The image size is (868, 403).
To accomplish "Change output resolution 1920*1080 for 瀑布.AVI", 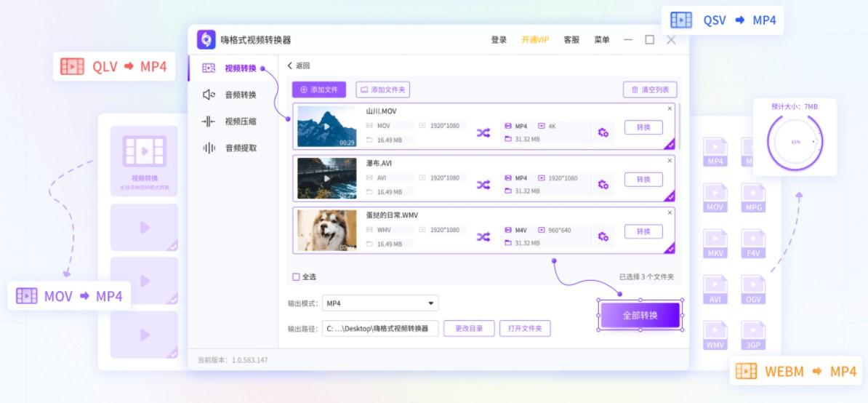I will (x=558, y=178).
